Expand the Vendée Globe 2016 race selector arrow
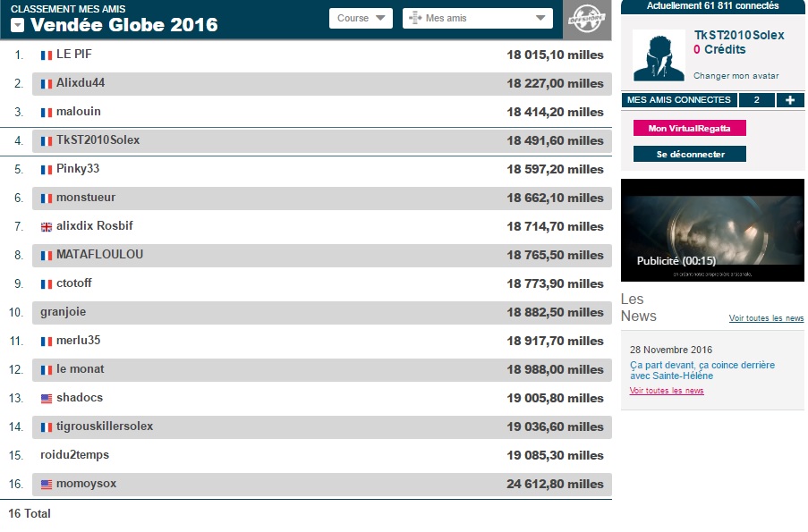 [x=17, y=25]
